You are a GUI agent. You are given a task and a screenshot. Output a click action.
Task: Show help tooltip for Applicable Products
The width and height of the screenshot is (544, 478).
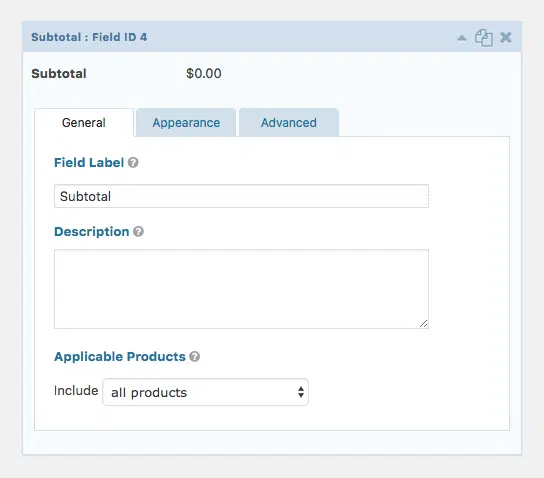pyautogui.click(x=195, y=357)
